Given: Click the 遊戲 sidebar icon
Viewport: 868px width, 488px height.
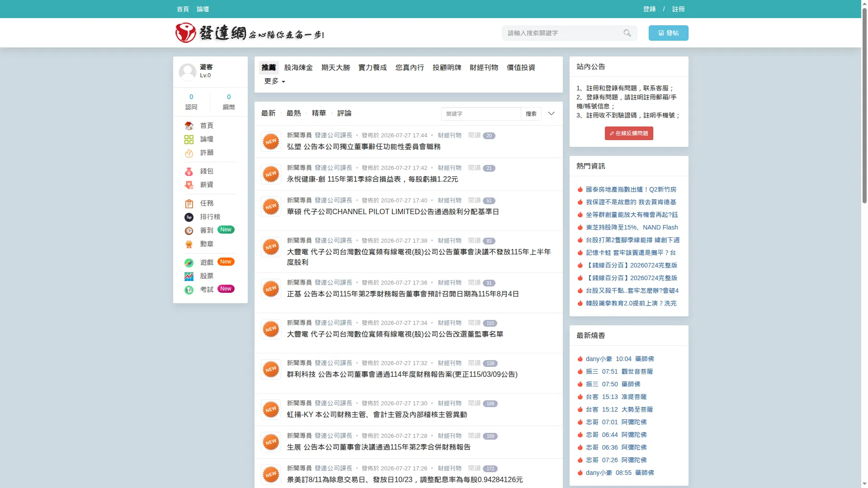Looking at the screenshot, I should pyautogui.click(x=189, y=263).
